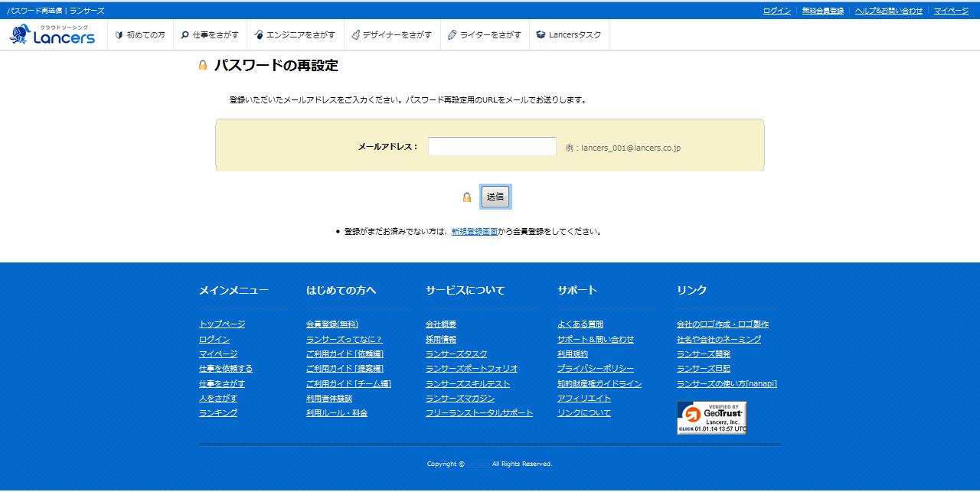
Task: Click the メールアドレス: field label
Action: tap(388, 147)
